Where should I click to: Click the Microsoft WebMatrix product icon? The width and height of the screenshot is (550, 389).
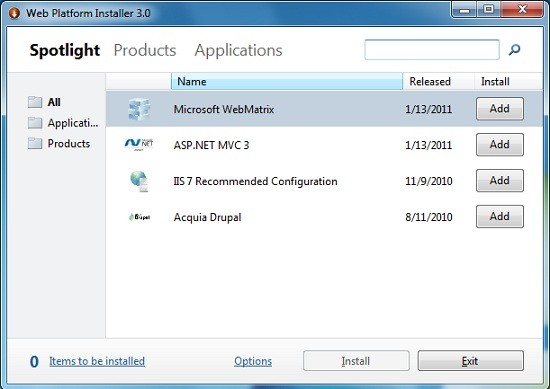139,109
